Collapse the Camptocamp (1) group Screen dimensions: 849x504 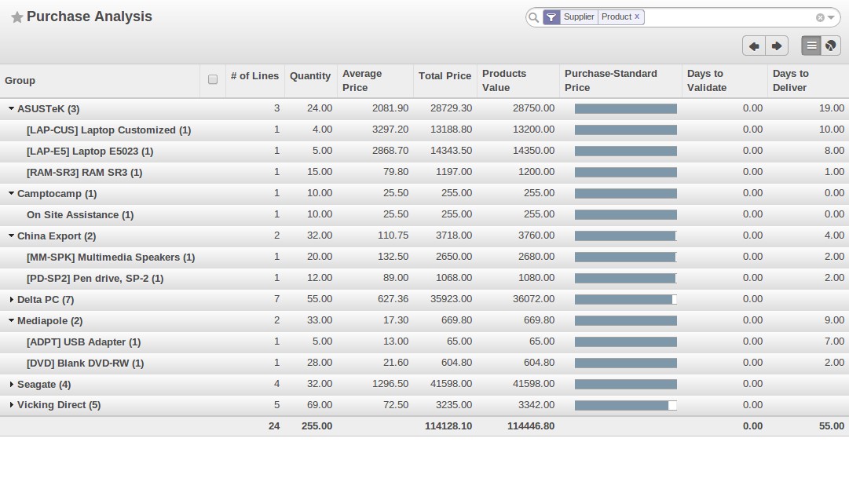tap(11, 193)
